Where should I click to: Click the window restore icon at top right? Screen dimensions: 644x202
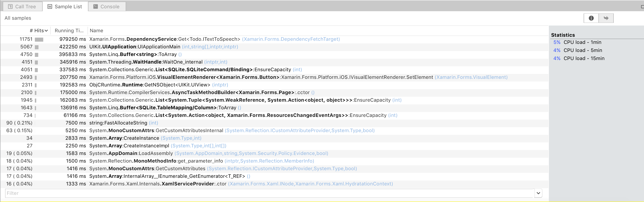click(642, 7)
